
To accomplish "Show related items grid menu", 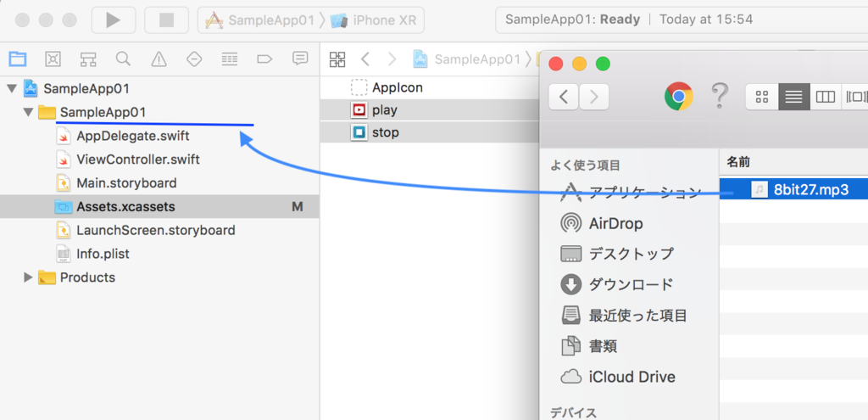I will click(x=337, y=59).
